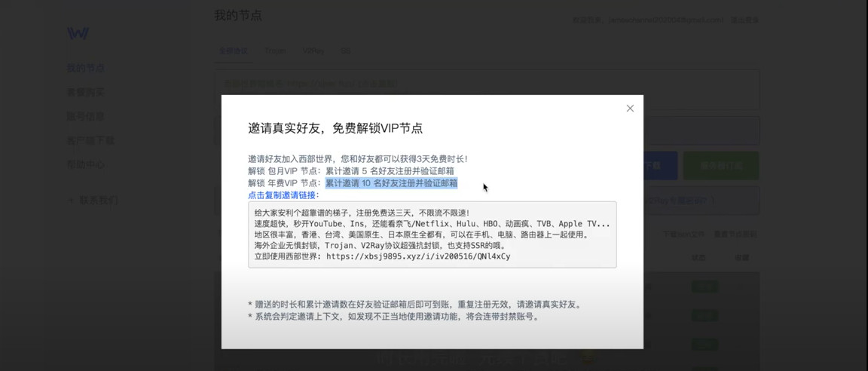This screenshot has height=371, width=868.
Task: Open 帮助中心 in the background sidebar
Action: click(86, 164)
